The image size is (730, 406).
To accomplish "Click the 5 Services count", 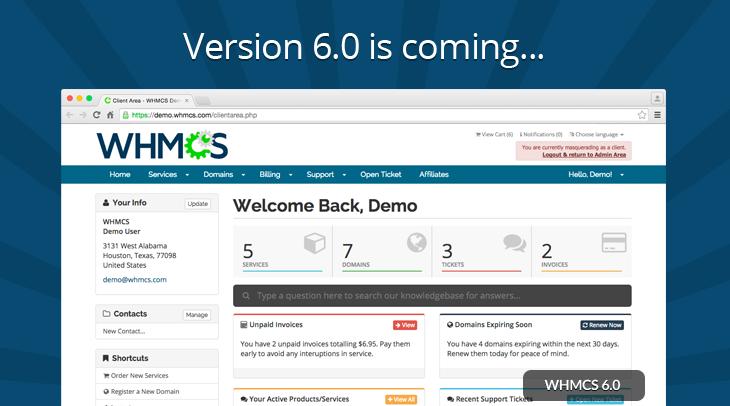I will coord(248,251).
